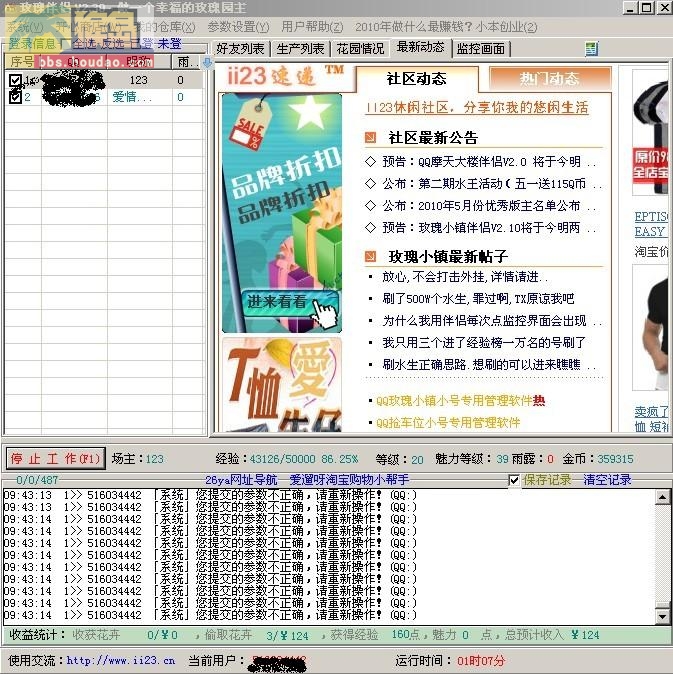Click the orange arrow icon beside 社区最新公告
673x674 pixels.
370,138
